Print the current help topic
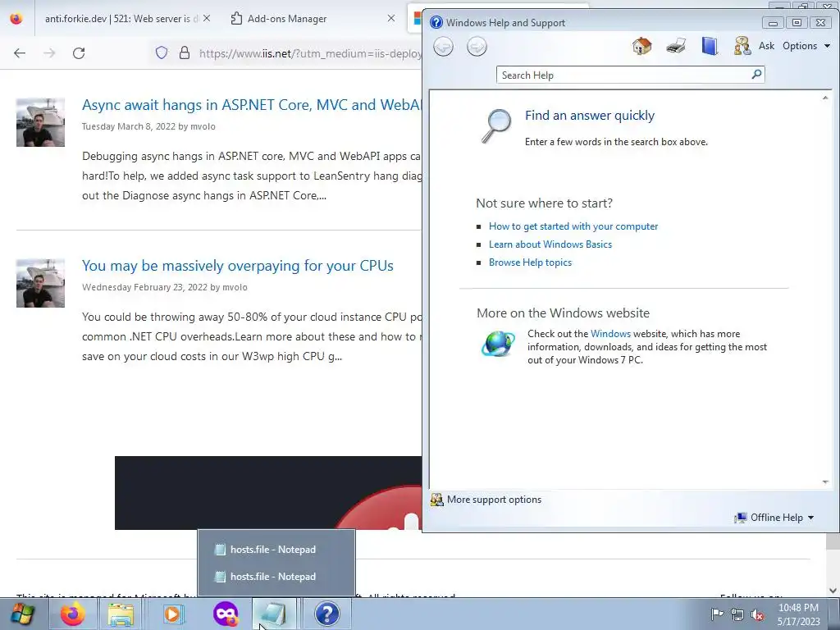 point(676,46)
